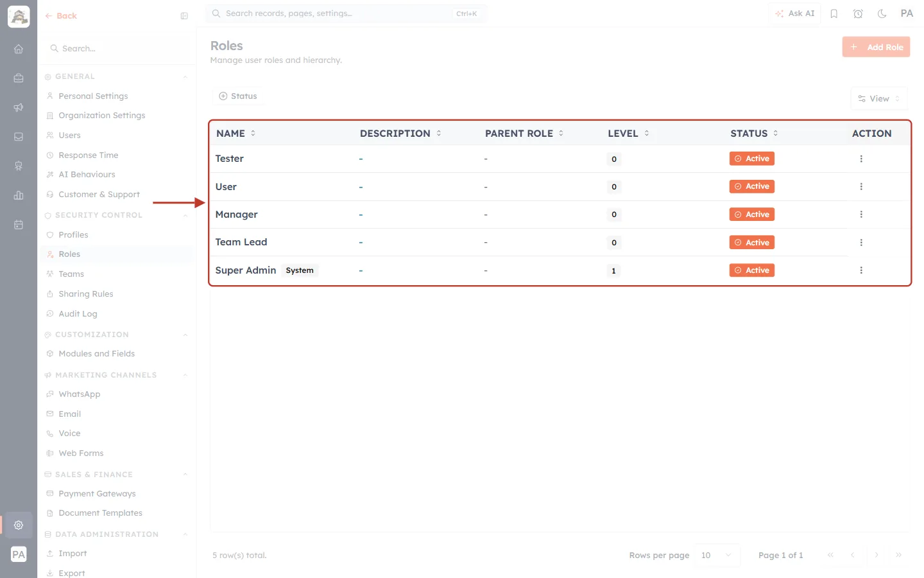Click the settings gear icon in the left rail

(x=19, y=525)
